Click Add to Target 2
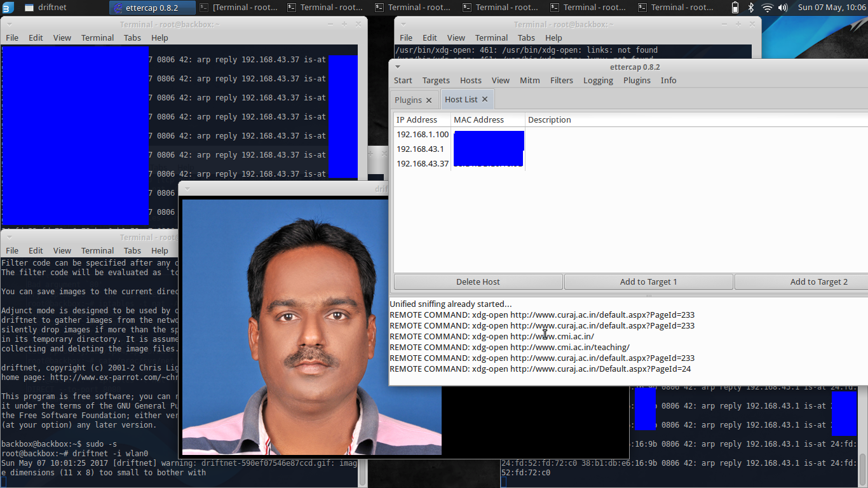The height and width of the screenshot is (488, 868). pyautogui.click(x=801, y=281)
